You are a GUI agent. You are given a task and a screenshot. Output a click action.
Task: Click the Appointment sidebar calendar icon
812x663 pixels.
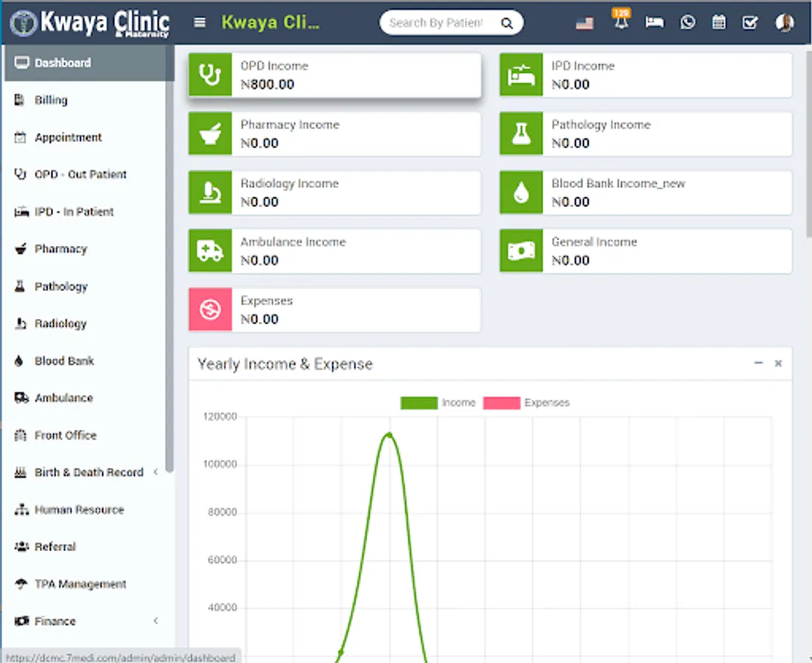click(x=20, y=137)
